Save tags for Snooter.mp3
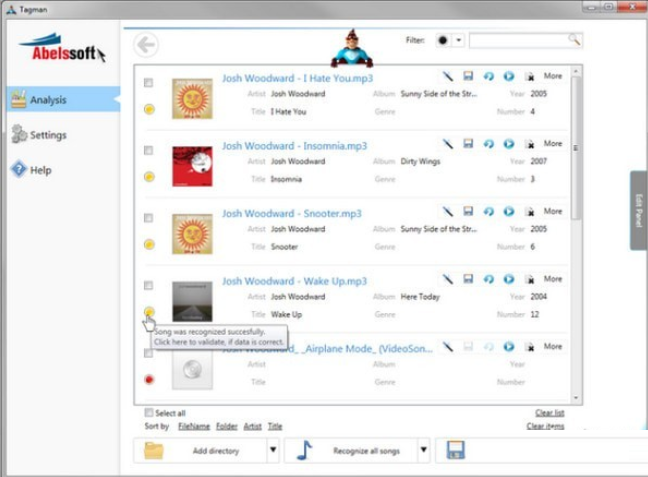The height and width of the screenshot is (477, 648). point(468,212)
